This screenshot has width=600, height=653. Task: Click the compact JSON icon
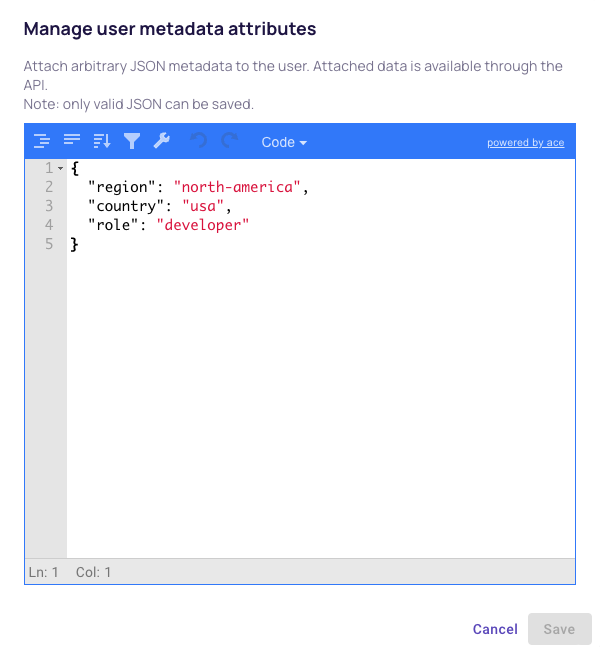point(72,141)
